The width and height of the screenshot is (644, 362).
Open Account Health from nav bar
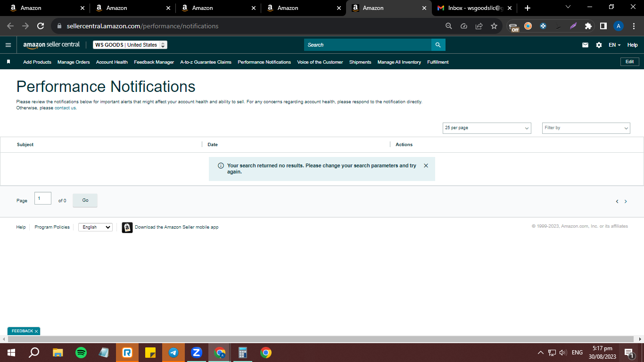pyautogui.click(x=112, y=62)
